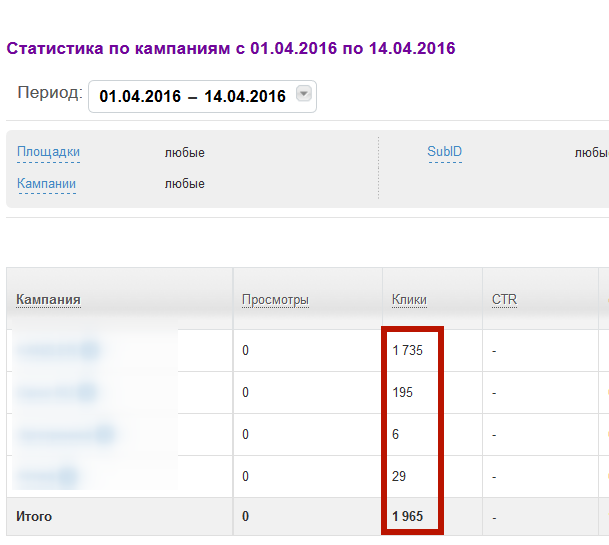Click the date range field 01.04.2016 – 14.04.2016
The width and height of the screenshot is (609, 545).
coord(202,96)
